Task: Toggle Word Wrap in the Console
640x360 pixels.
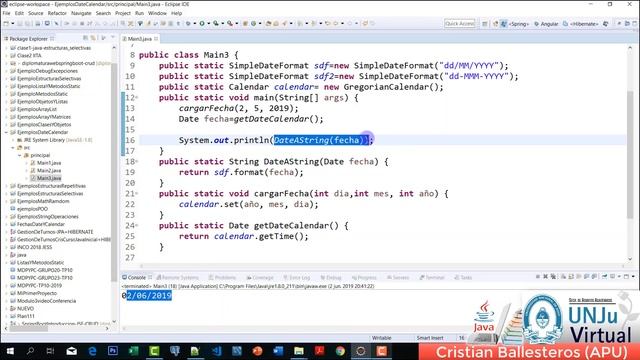Action: pyautogui.click(x=579, y=277)
